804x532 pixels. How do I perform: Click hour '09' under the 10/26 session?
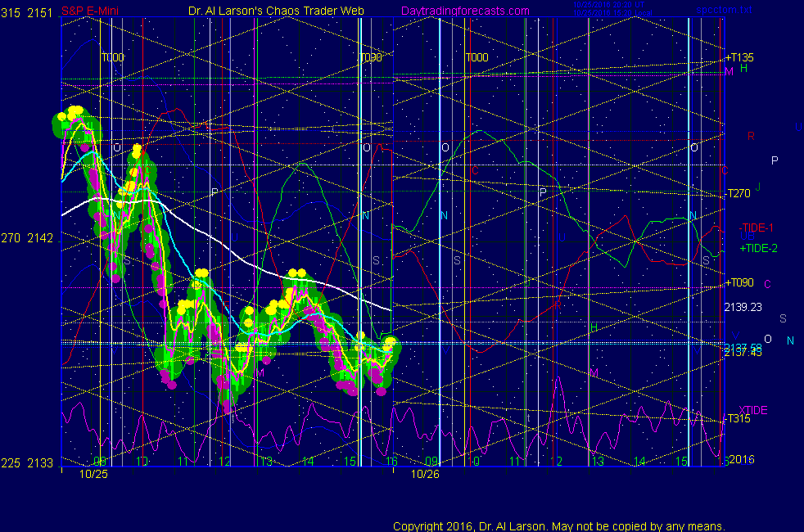point(431,462)
